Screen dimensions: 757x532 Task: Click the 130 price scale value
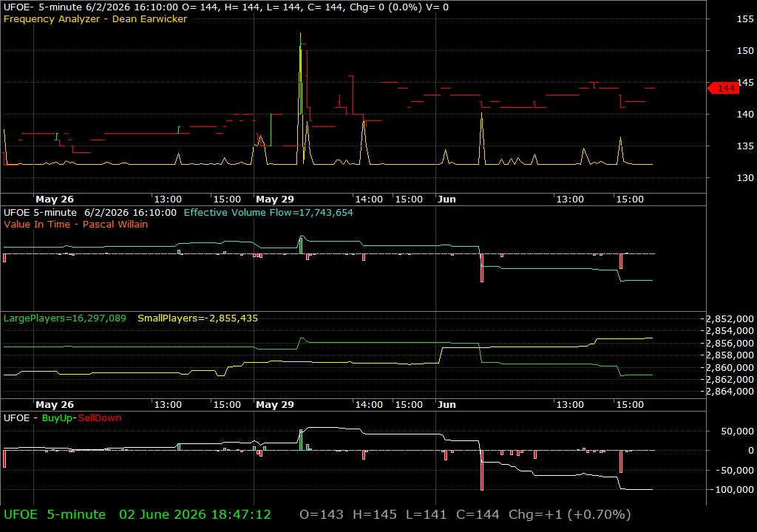coord(745,177)
